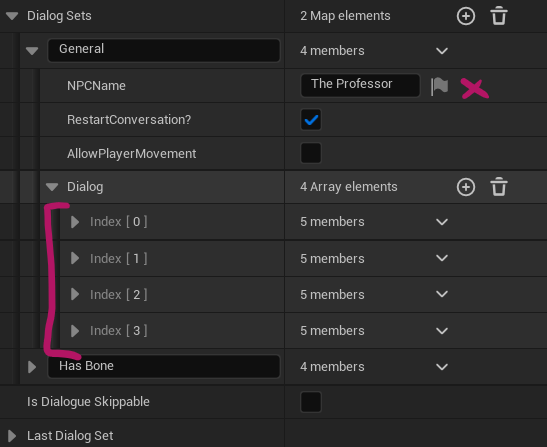This screenshot has width=547, height=447.
Task: Click the NPCName field containing The Professor
Action: (x=360, y=85)
